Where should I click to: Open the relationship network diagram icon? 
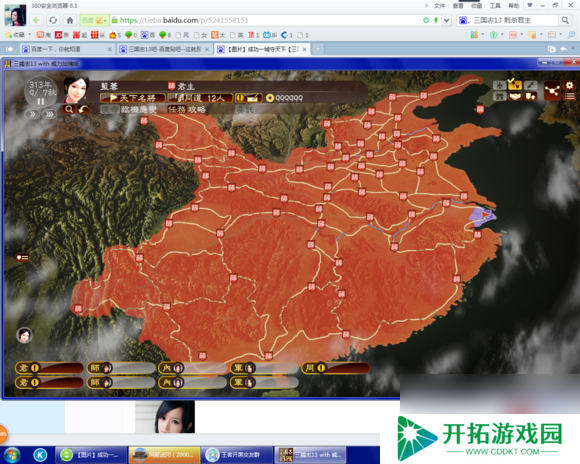(x=552, y=90)
